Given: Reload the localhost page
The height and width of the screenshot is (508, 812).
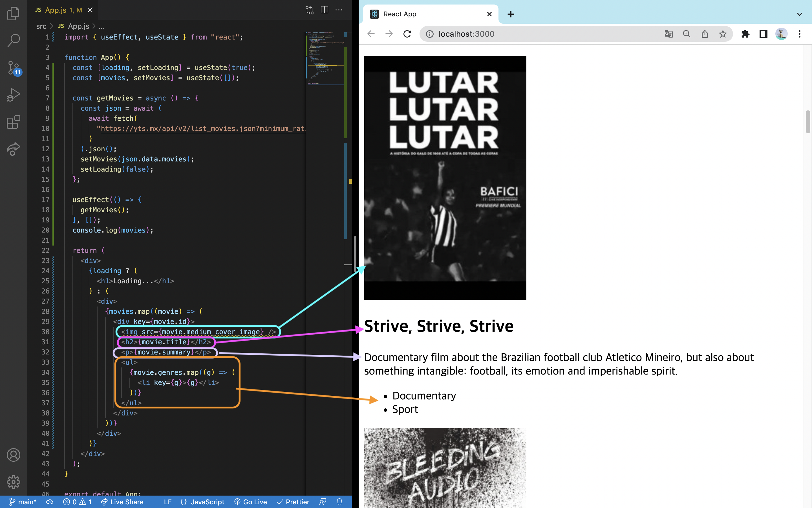Looking at the screenshot, I should (x=407, y=34).
